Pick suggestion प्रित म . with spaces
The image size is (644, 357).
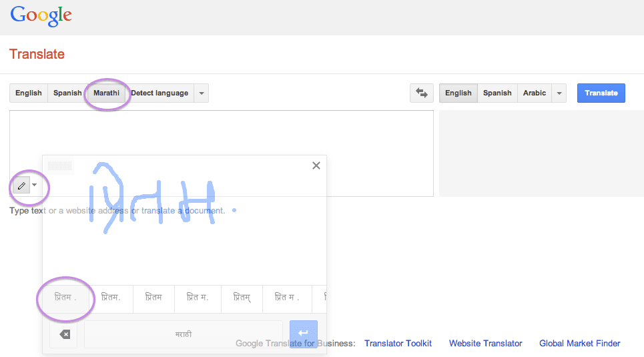tap(287, 298)
